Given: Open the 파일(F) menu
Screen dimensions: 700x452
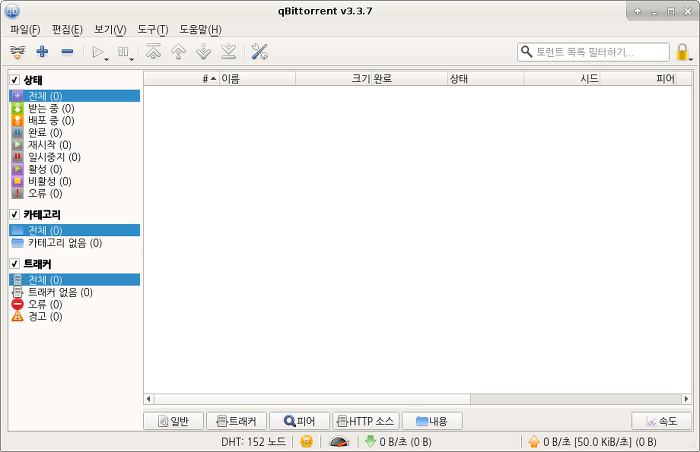Looking at the screenshot, I should point(25,29).
